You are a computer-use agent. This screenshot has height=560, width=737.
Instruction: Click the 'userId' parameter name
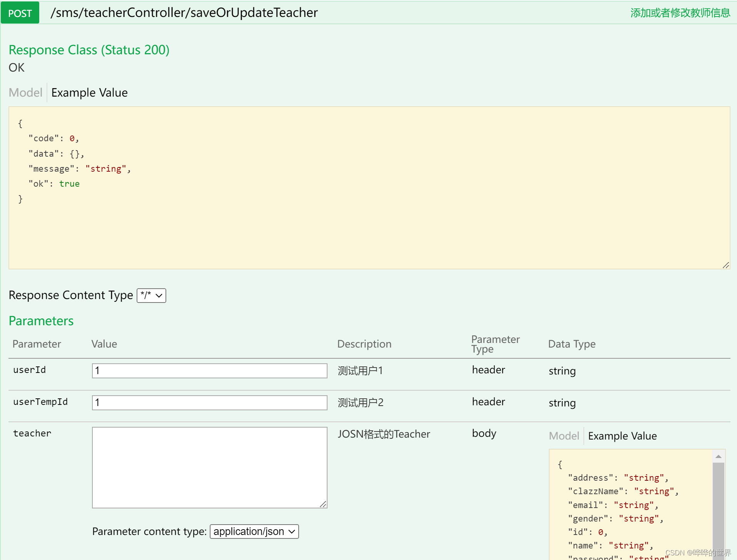30,370
